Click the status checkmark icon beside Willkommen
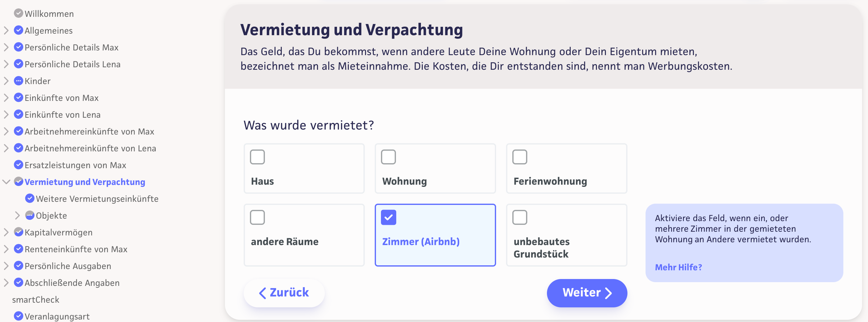 click(x=18, y=13)
